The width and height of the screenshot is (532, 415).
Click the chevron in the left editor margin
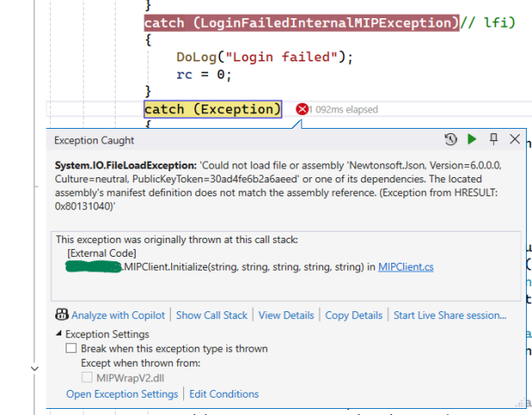pos(35,368)
